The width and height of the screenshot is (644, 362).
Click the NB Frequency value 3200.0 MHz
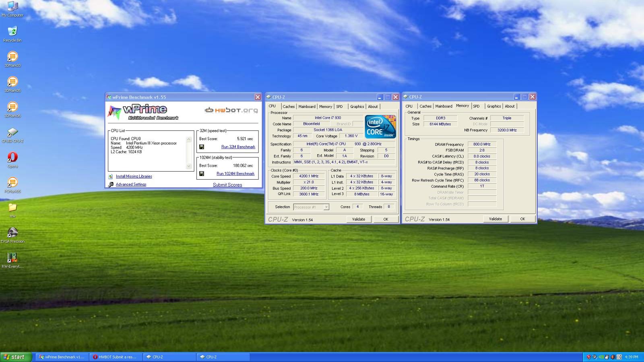tap(507, 130)
